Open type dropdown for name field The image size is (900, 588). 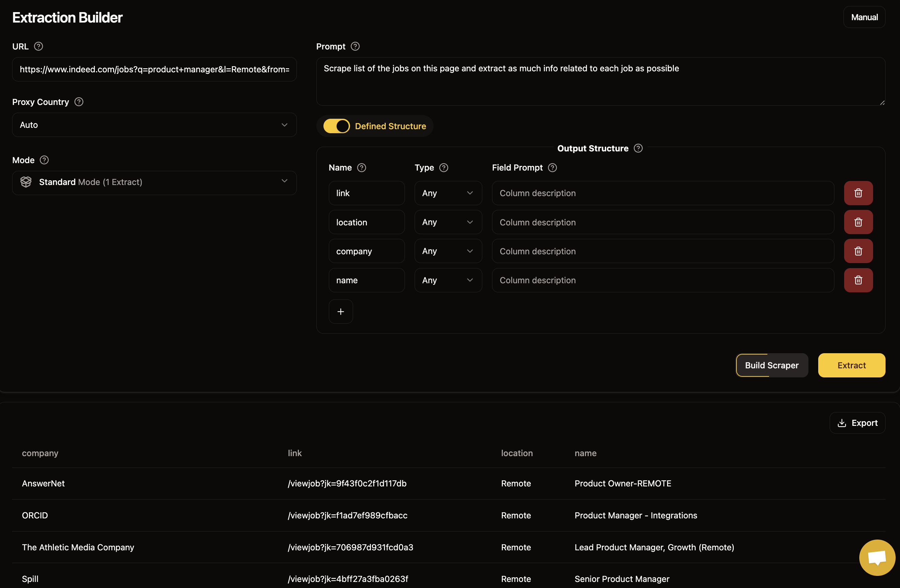tap(448, 280)
